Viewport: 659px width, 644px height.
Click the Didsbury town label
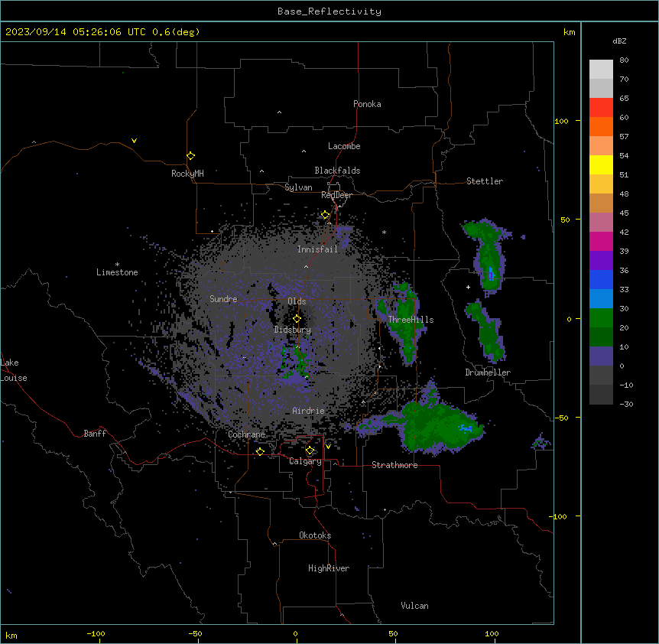click(x=293, y=330)
